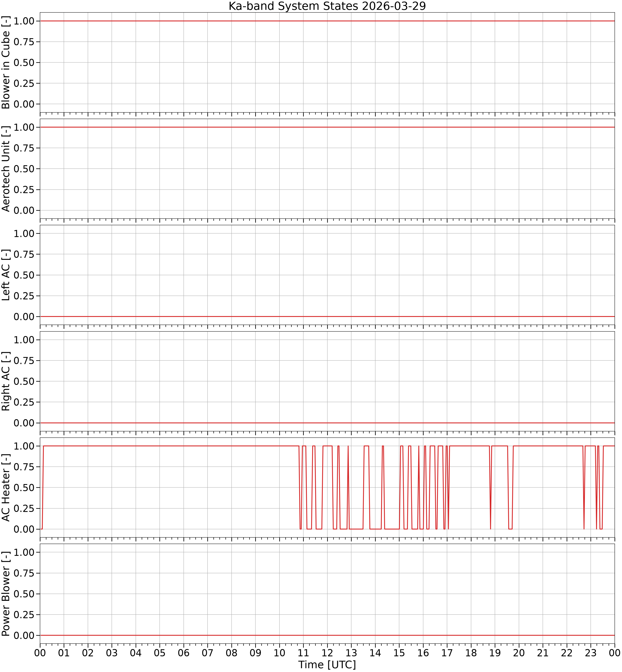Click the 0.00 tick of Power Blower panel
This screenshot has width=622, height=672.
24,635
